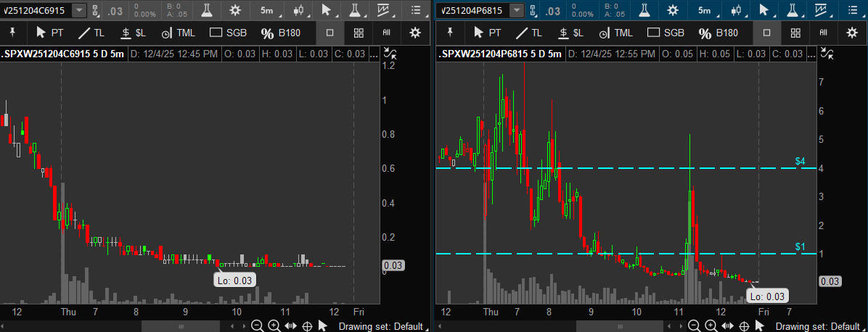Toggle single-drawing mode square in right toolbar
The height and width of the screenshot is (332, 868).
click(x=767, y=33)
